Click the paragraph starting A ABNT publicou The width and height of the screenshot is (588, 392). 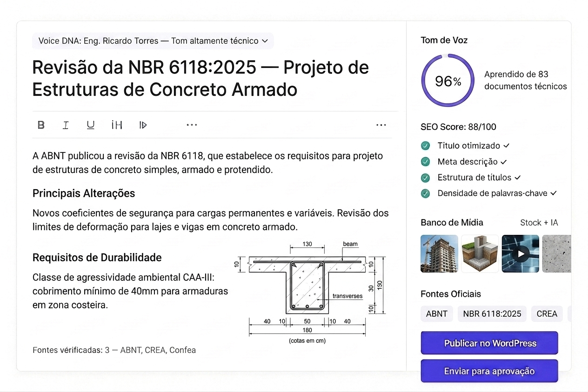[x=208, y=163]
